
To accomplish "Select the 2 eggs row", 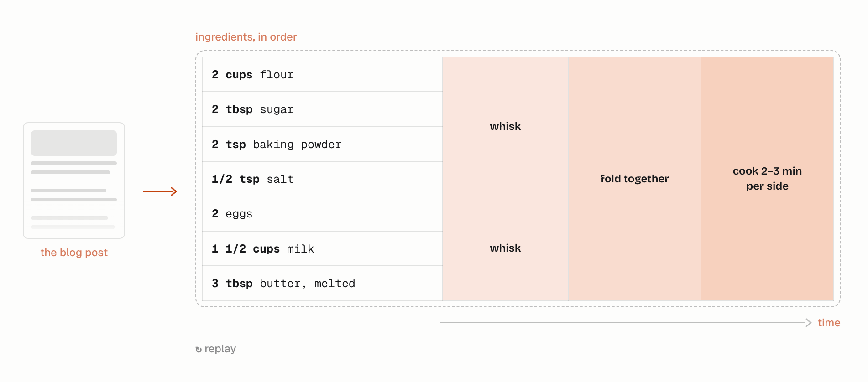I will (x=322, y=214).
